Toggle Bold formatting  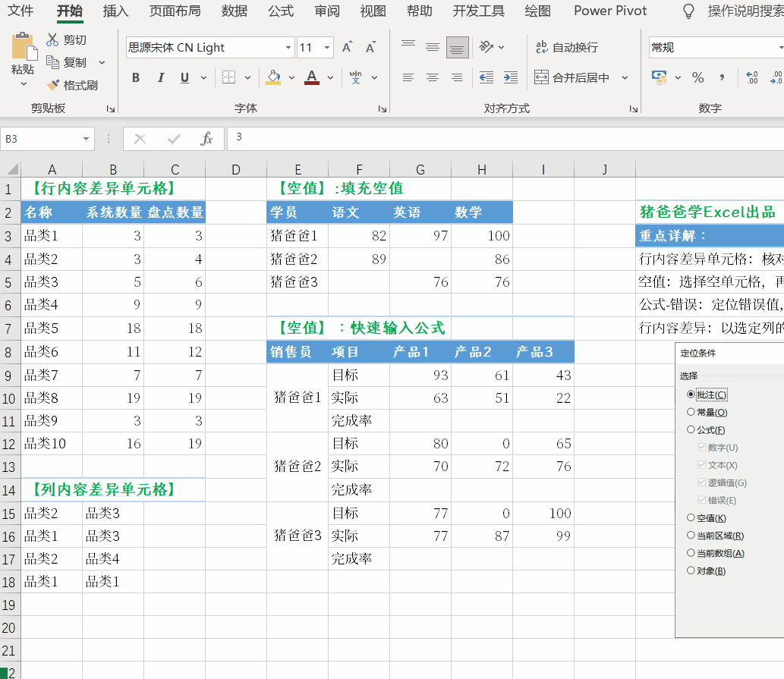136,77
